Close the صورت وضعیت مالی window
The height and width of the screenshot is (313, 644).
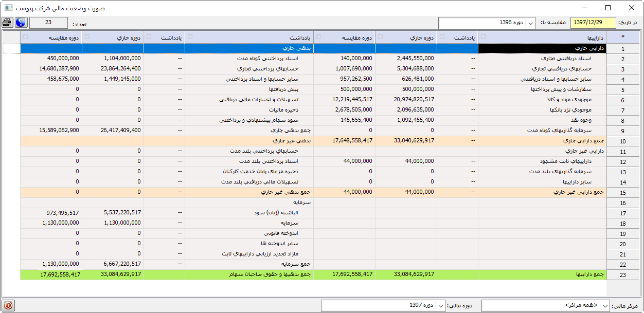click(632, 8)
